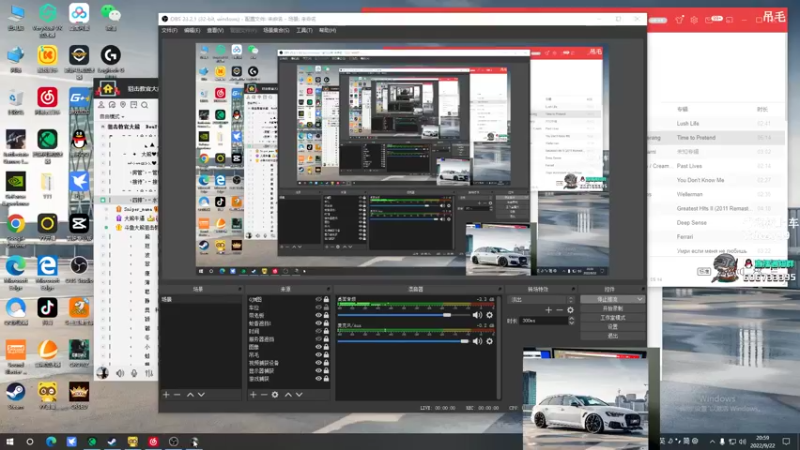Open NetEase Cloud Music desktop shortcut
The image size is (800, 450).
[x=47, y=102]
